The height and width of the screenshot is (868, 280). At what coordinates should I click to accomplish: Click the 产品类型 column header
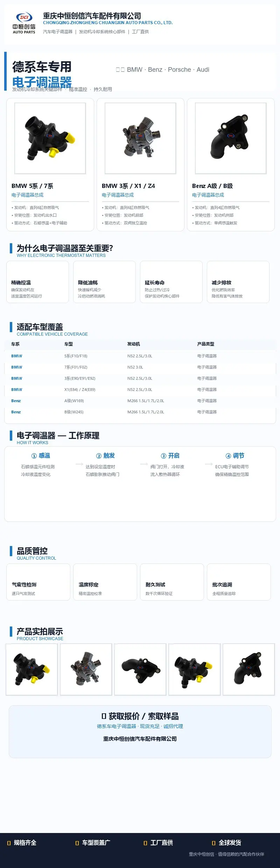[206, 344]
